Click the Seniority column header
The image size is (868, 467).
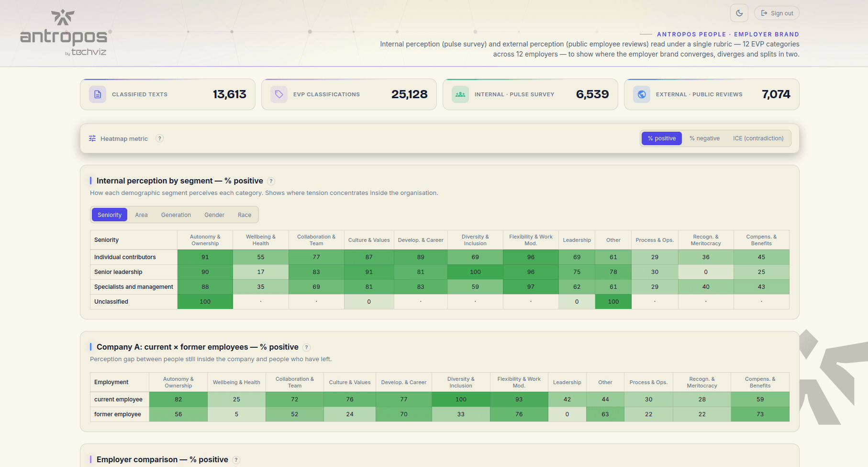pyautogui.click(x=134, y=240)
